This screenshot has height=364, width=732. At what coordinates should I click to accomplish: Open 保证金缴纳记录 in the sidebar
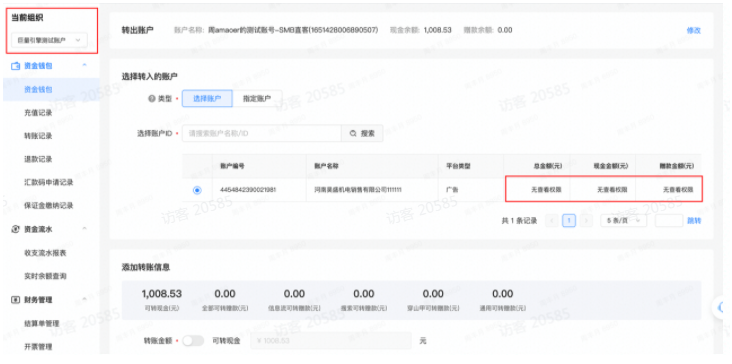pos(49,206)
